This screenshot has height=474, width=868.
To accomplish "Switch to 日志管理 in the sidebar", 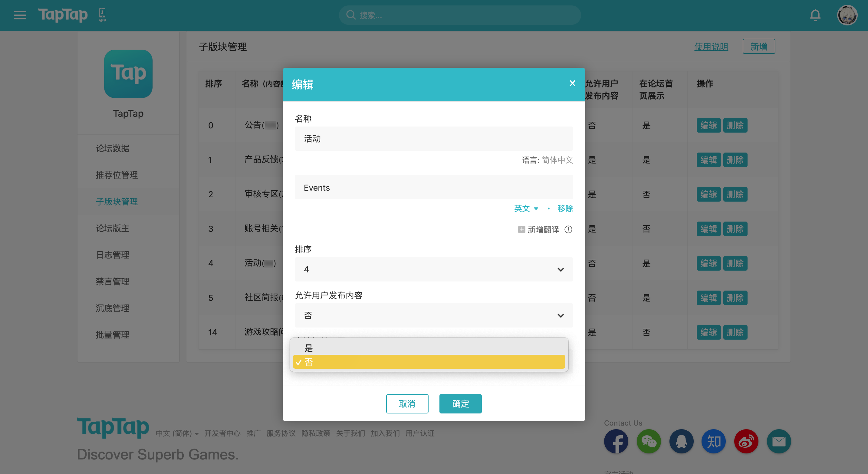I will tap(112, 255).
